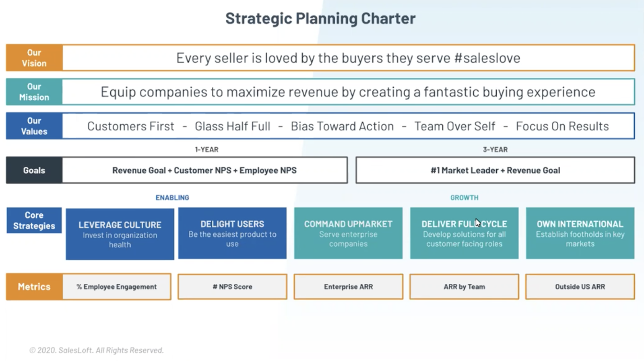Click the Strategic Planning Charter title
This screenshot has height=361, width=644.
320,19
